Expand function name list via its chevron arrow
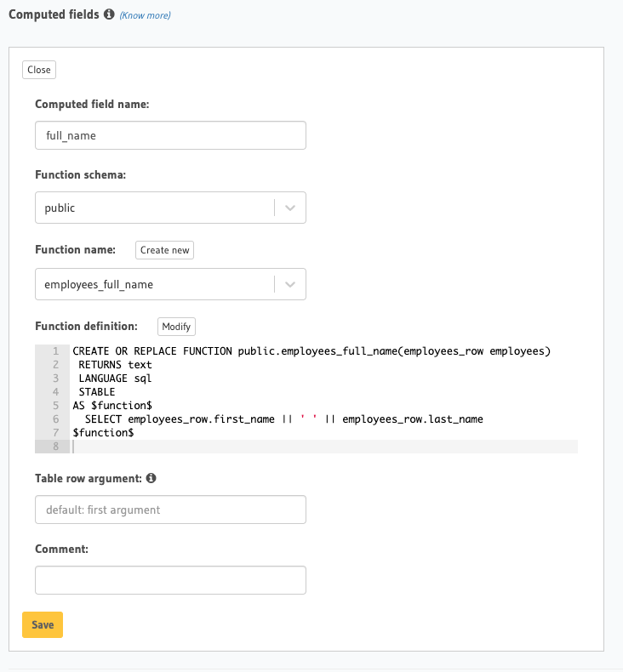The width and height of the screenshot is (623, 672). click(x=290, y=284)
